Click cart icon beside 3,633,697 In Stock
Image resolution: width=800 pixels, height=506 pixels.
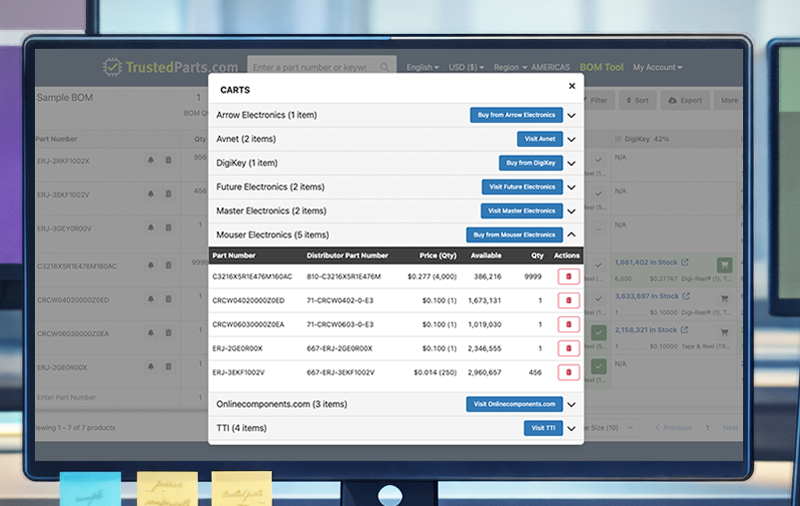point(724,298)
